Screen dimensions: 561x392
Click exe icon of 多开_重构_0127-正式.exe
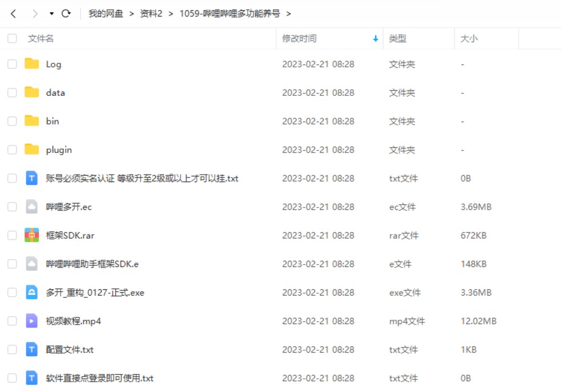click(31, 293)
